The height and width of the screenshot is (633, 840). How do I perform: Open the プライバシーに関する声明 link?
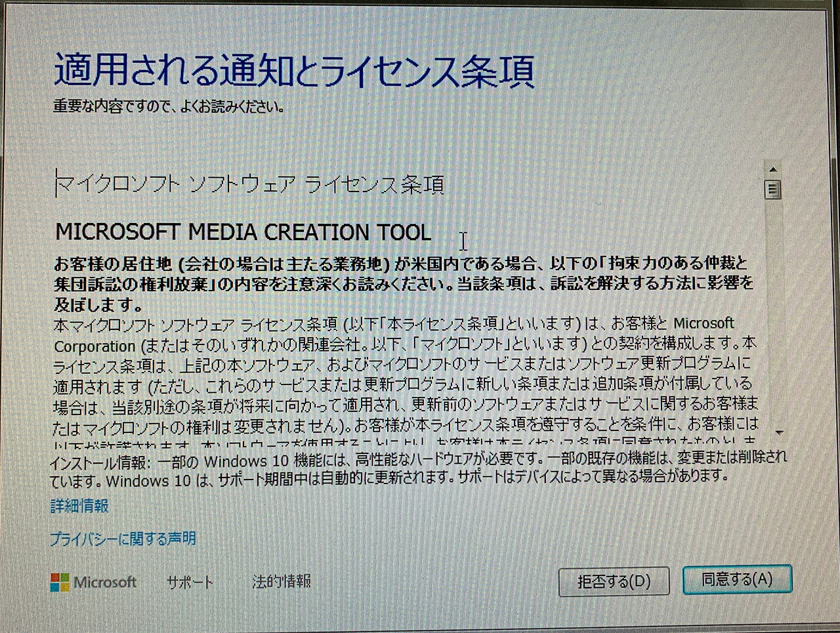click(x=123, y=539)
